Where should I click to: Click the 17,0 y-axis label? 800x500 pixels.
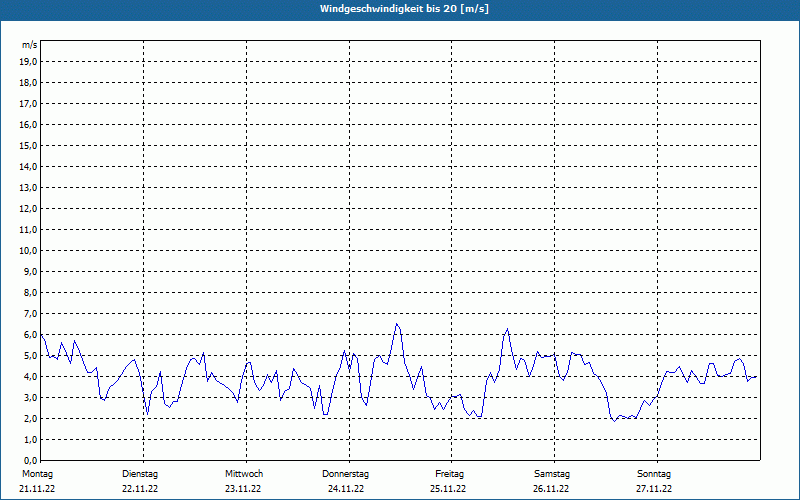click(x=29, y=104)
